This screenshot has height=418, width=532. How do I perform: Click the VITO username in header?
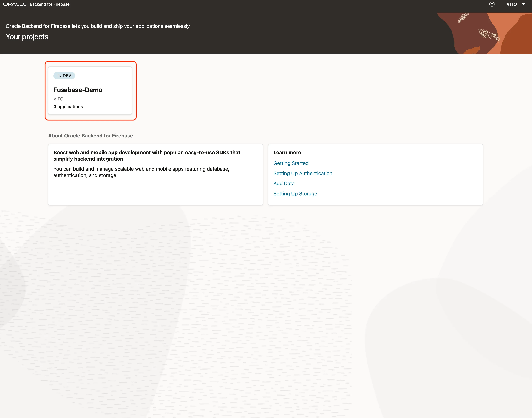click(x=511, y=4)
